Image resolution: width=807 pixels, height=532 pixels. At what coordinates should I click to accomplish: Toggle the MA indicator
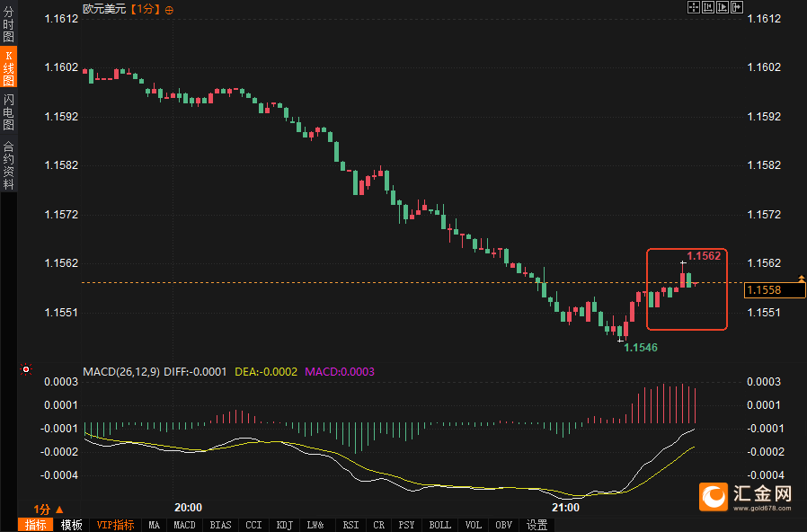pos(155,525)
